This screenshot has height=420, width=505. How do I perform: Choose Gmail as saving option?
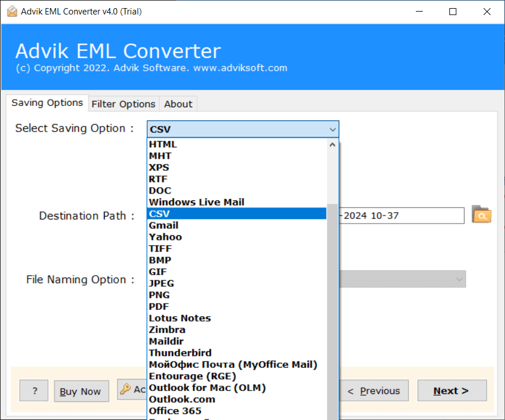237,225
